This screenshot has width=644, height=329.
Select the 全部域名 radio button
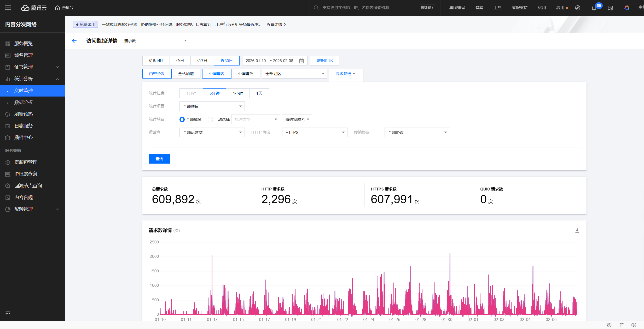[x=182, y=119]
